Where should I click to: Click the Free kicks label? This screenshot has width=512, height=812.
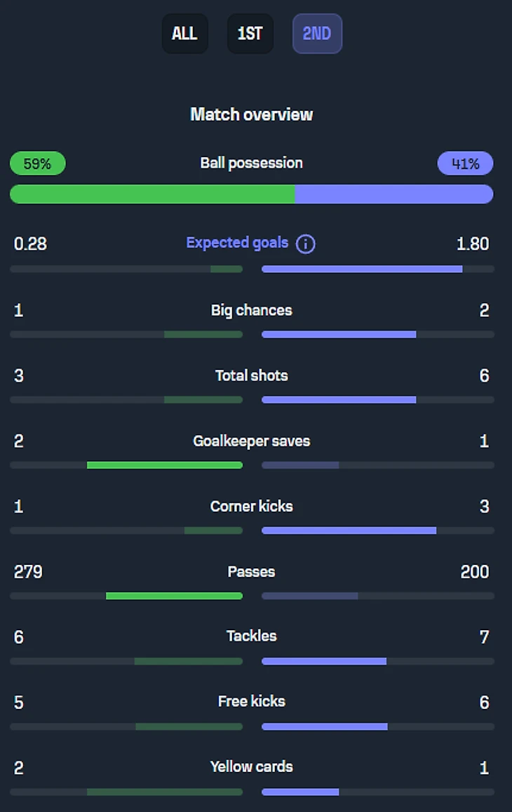(251, 701)
